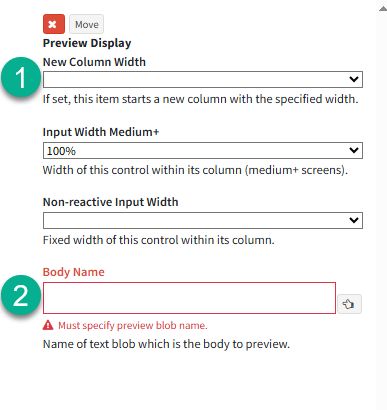387x410 pixels.
Task: Click the green numbered circle 1
Action: pyautogui.click(x=21, y=77)
